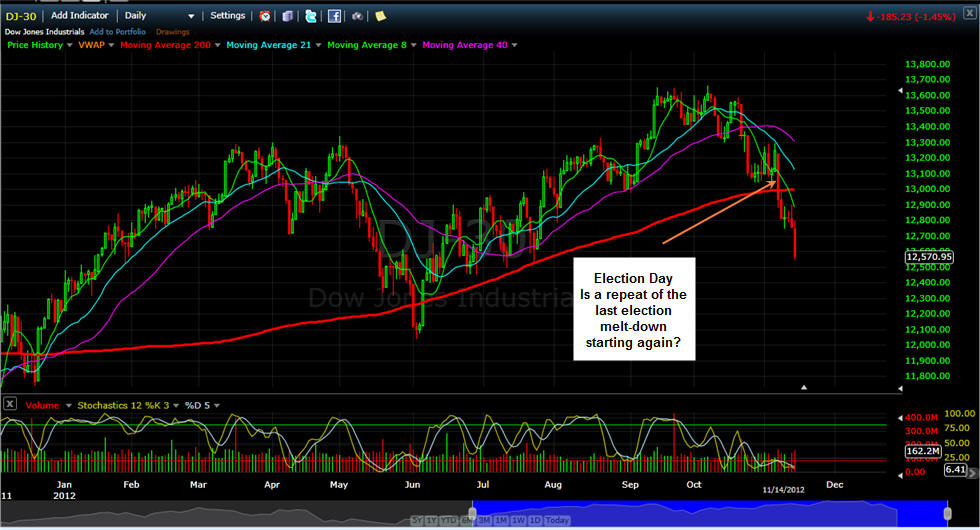The height and width of the screenshot is (530, 980).
Task: Select the 5Y range button
Action: [416, 520]
